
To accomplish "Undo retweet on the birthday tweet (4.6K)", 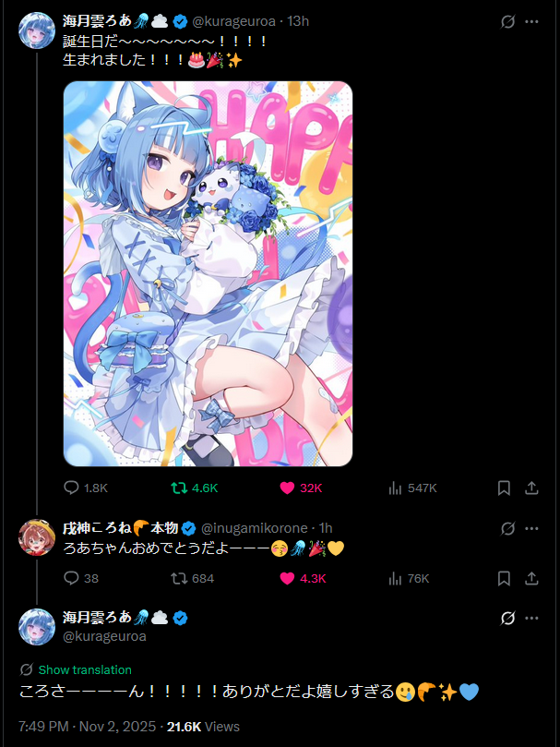I will (195, 488).
